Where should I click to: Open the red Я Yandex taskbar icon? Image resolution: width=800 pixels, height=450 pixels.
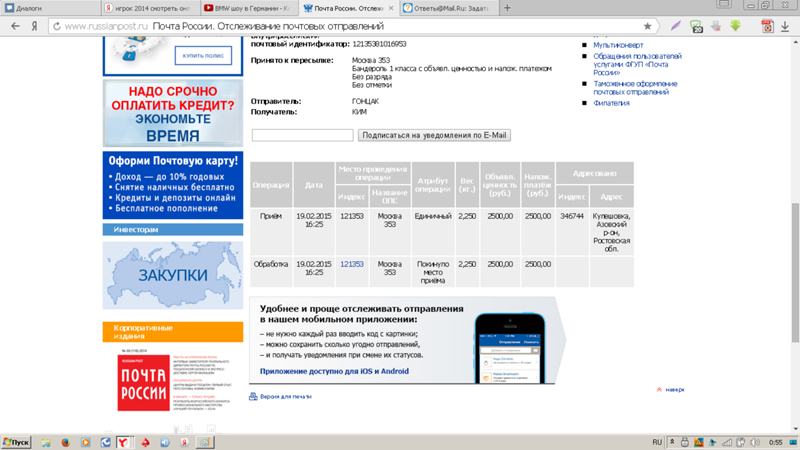click(x=185, y=442)
